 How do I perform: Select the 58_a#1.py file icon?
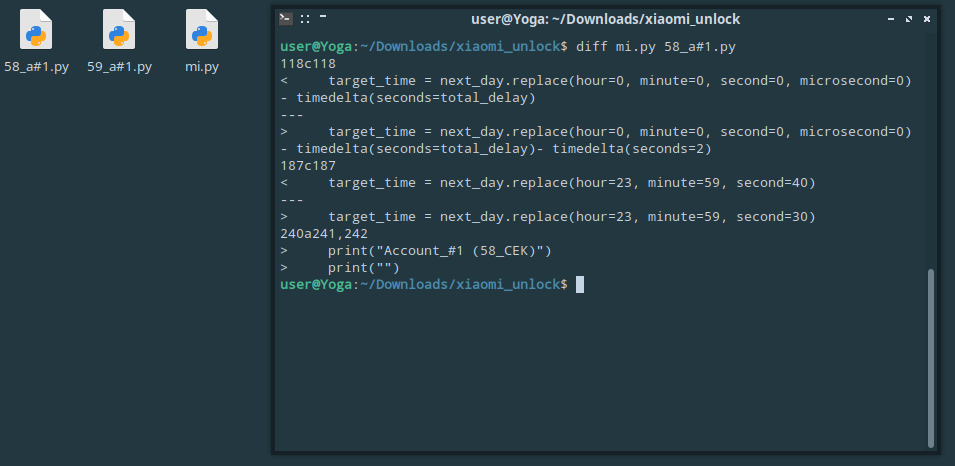(36, 29)
